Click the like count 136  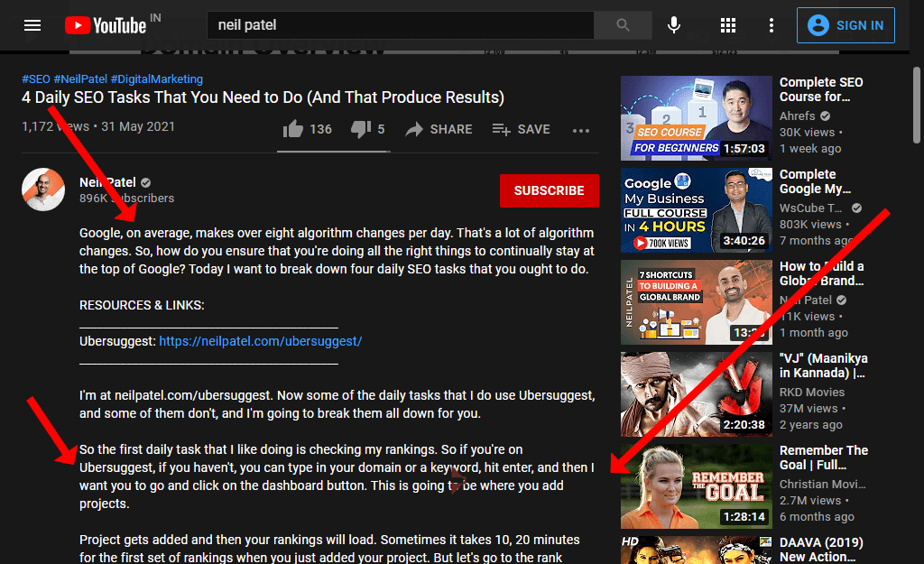coord(320,129)
